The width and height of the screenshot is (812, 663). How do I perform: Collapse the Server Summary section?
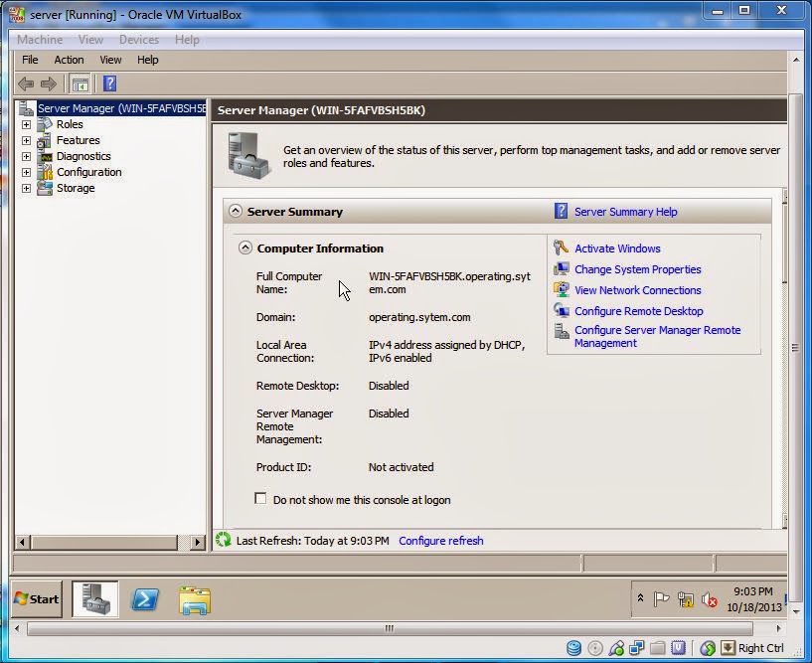(x=236, y=211)
